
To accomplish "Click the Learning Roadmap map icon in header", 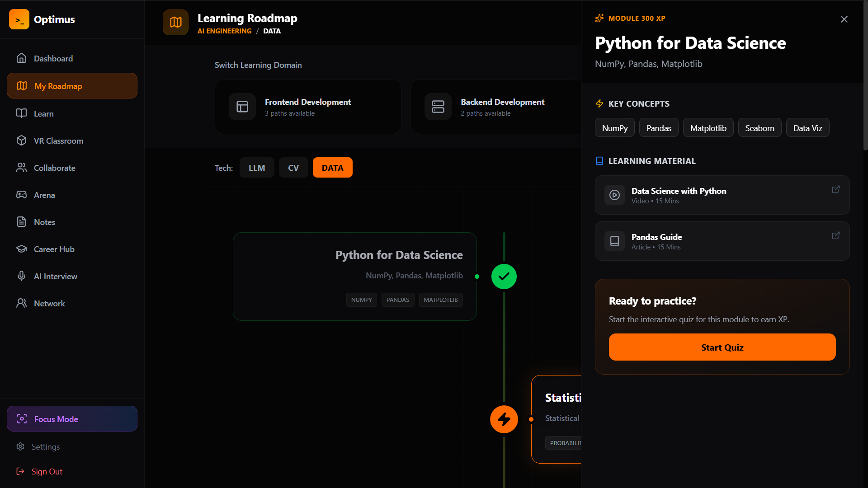I will (175, 22).
